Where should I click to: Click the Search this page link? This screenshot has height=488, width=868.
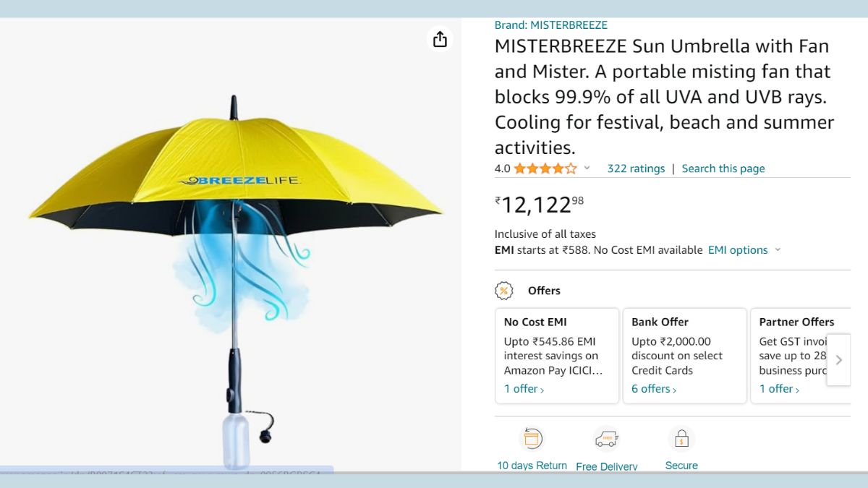(723, 168)
